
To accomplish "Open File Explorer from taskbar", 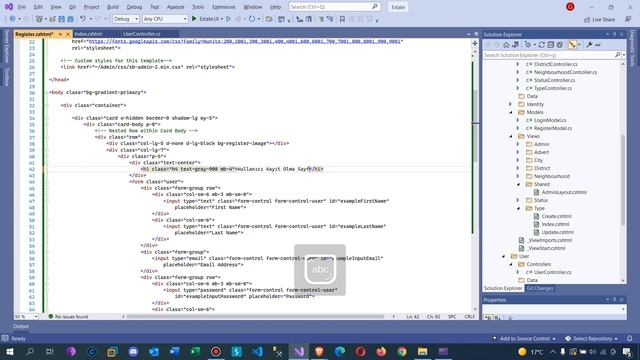I will coord(422,351).
